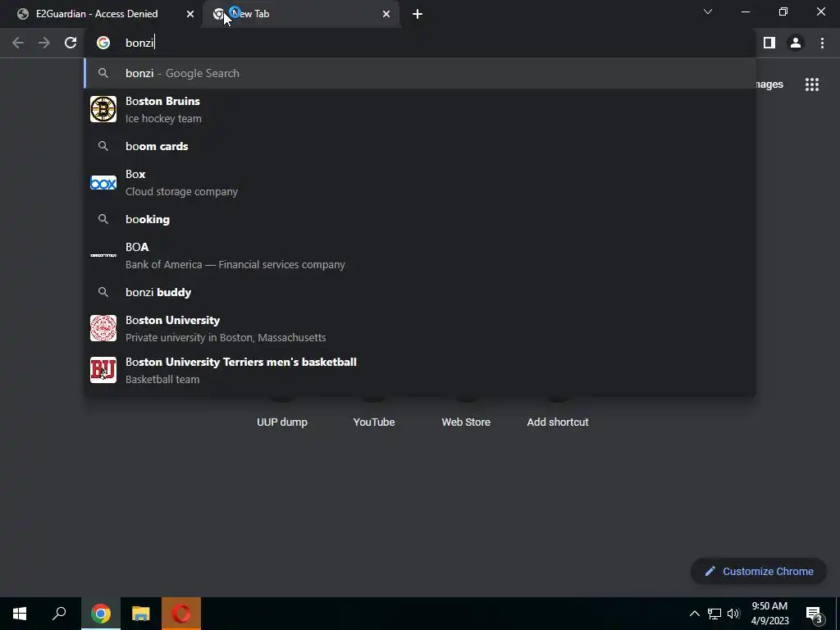Viewport: 840px width, 630px height.
Task: Open File Explorer from the taskbar
Action: pyautogui.click(x=141, y=614)
